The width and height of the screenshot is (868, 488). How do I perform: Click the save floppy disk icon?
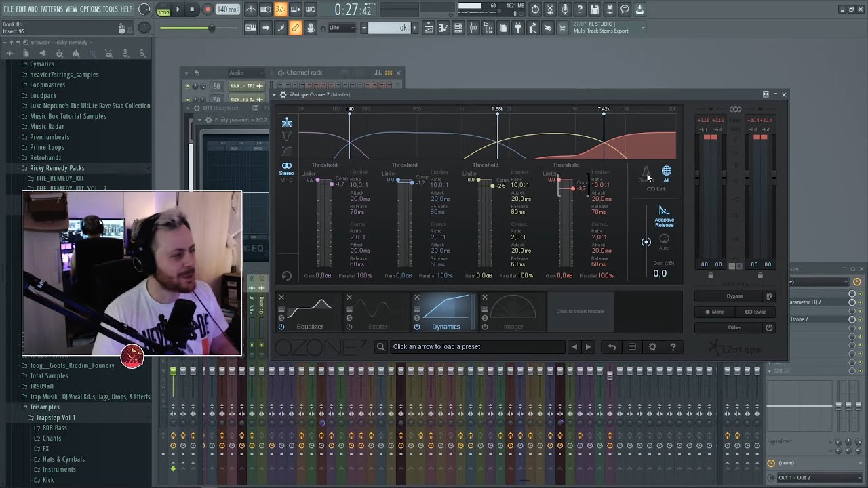pyautogui.click(x=595, y=9)
